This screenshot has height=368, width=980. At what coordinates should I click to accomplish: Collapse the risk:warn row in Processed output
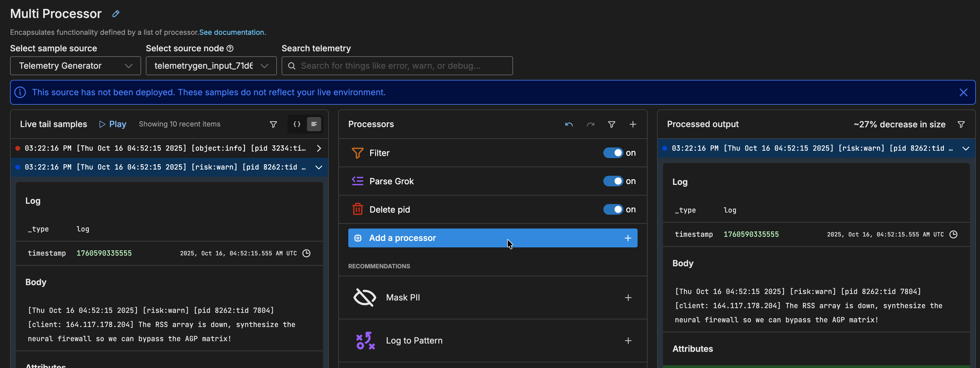pos(965,148)
